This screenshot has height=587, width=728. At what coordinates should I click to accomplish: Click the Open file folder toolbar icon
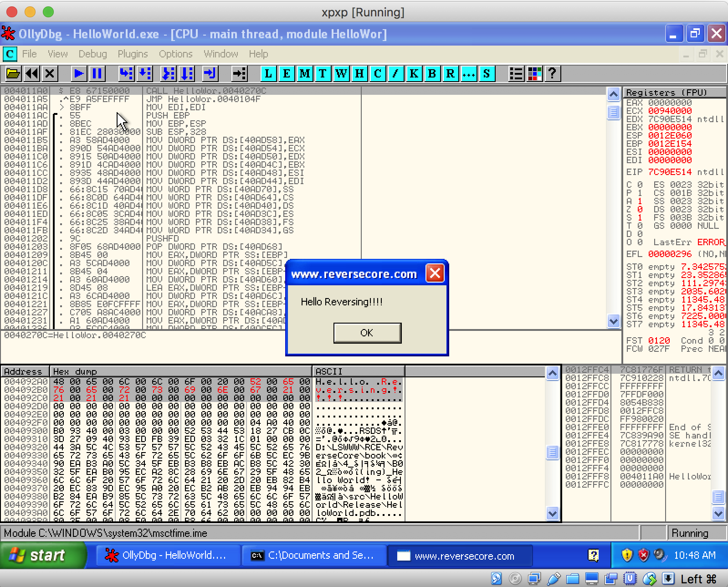click(13, 73)
